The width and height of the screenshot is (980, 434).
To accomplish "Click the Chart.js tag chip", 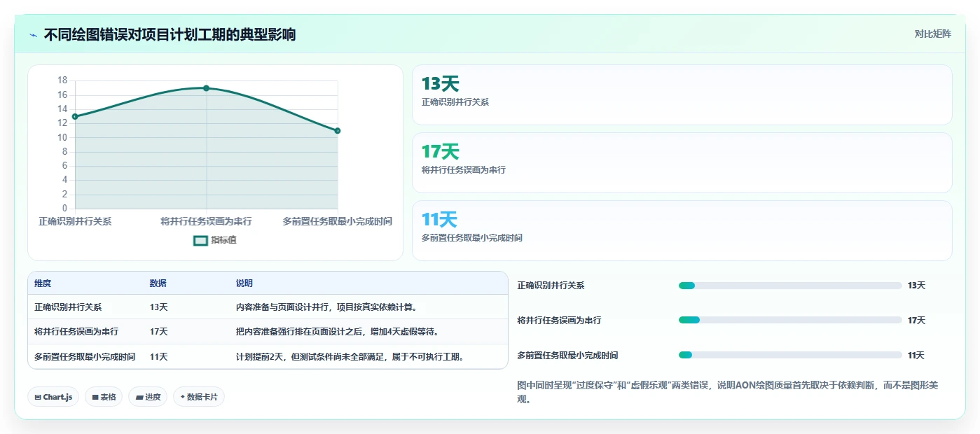I will [x=53, y=397].
